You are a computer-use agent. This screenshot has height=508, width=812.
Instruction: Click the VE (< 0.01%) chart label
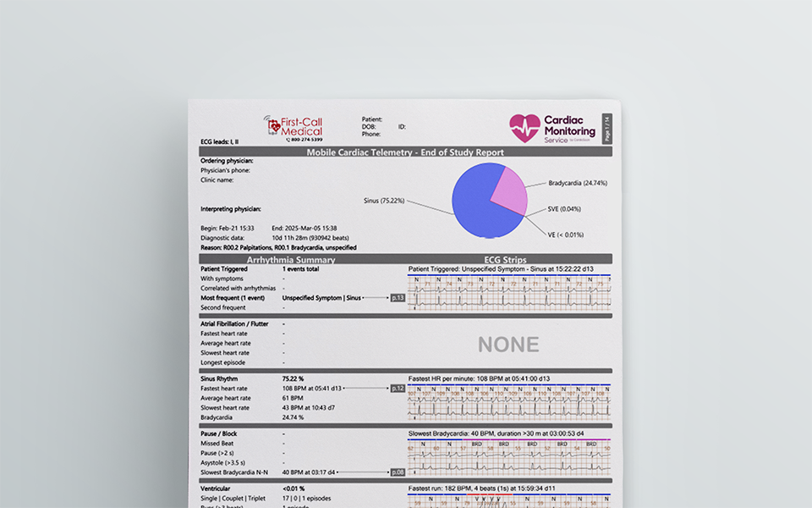pos(566,235)
